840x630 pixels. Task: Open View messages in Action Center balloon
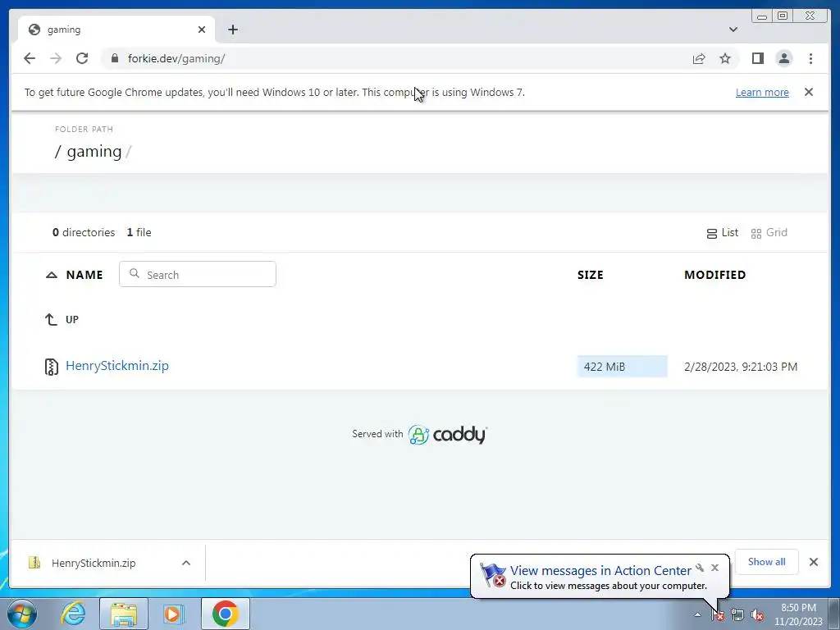click(x=600, y=571)
